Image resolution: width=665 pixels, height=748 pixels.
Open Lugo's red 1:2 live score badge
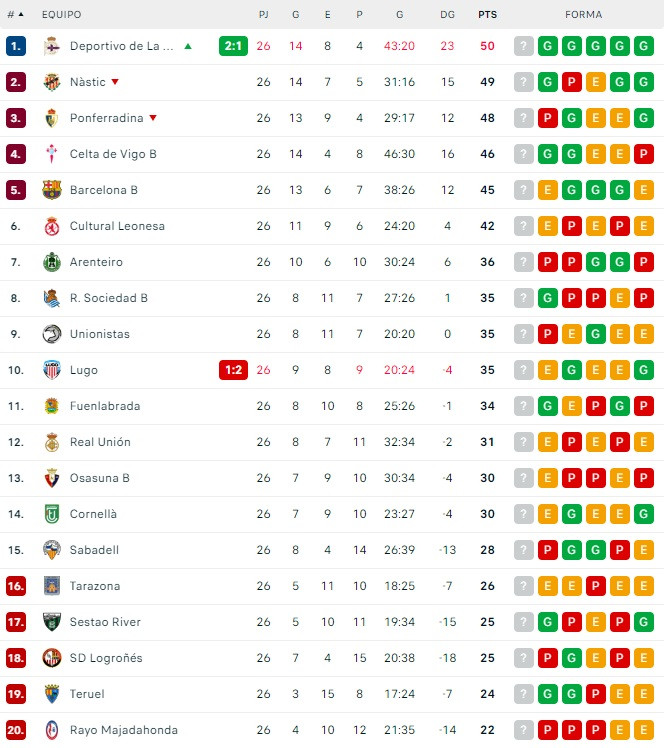(233, 370)
